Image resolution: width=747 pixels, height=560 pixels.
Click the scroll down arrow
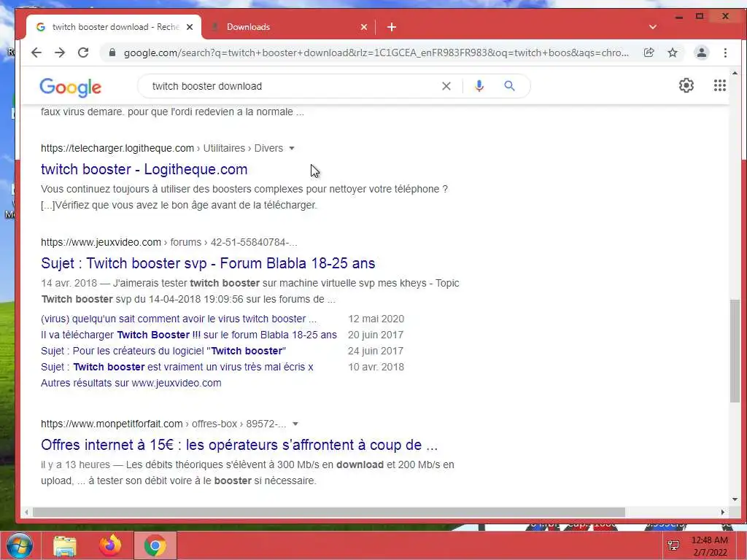point(735,499)
